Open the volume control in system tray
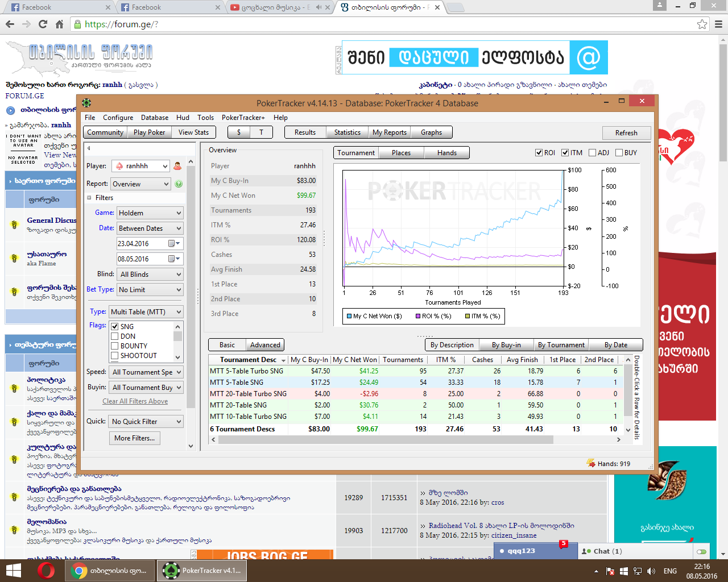 651,571
